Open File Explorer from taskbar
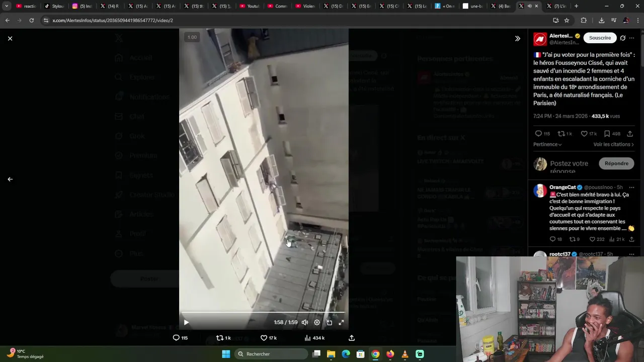 click(331, 354)
